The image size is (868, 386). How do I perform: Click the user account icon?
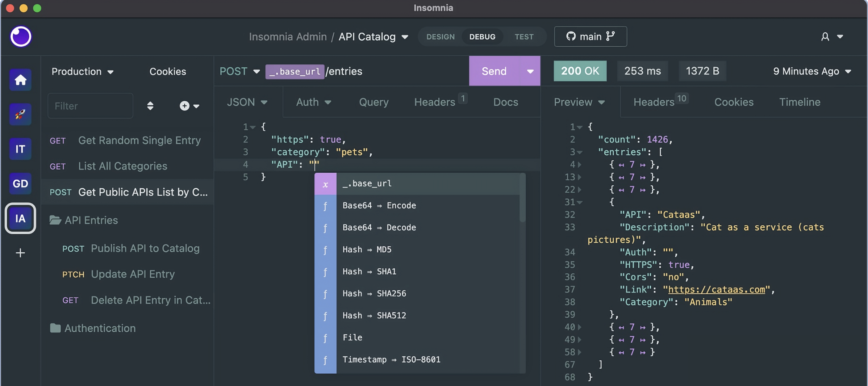click(825, 37)
